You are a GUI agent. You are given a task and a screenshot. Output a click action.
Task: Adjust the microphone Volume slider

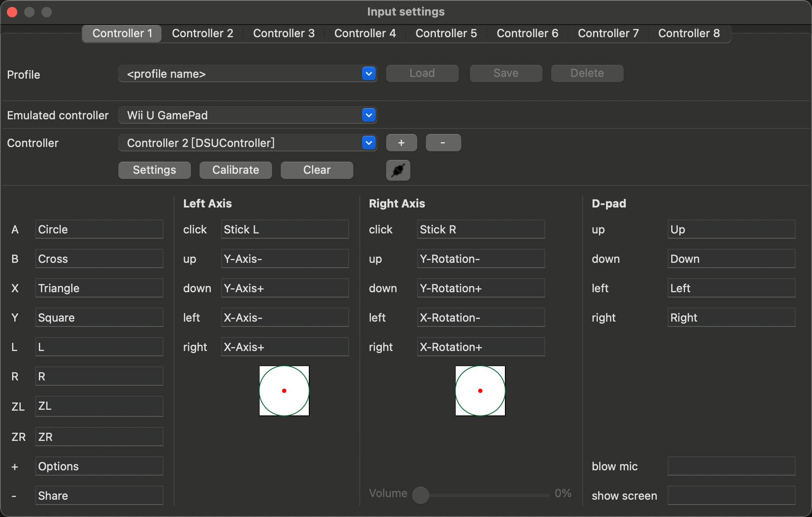(x=420, y=496)
